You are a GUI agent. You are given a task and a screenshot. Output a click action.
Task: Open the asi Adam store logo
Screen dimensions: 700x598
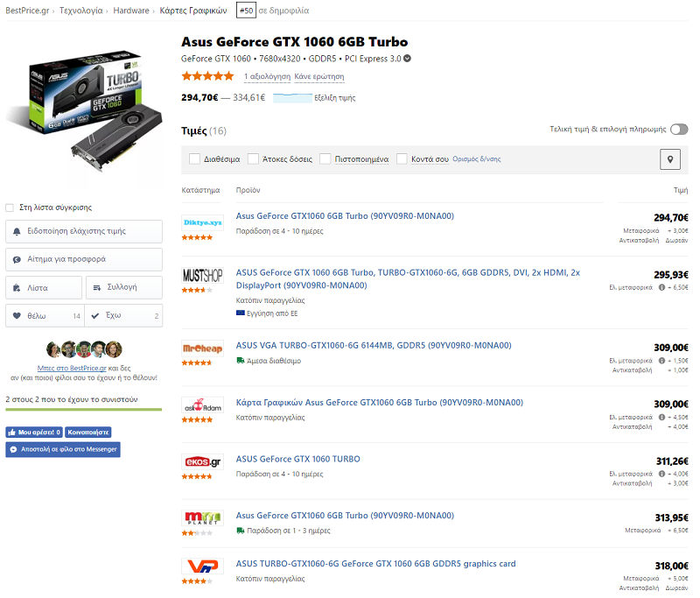pyautogui.click(x=203, y=405)
